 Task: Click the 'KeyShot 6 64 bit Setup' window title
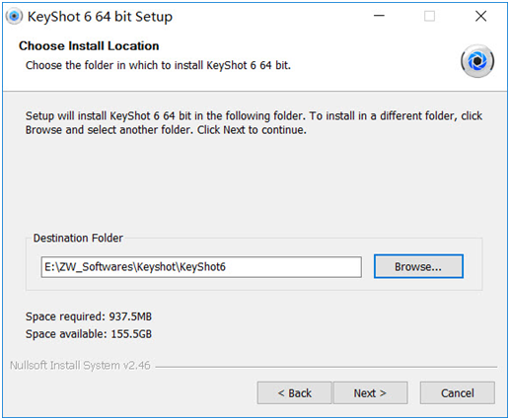100,17
